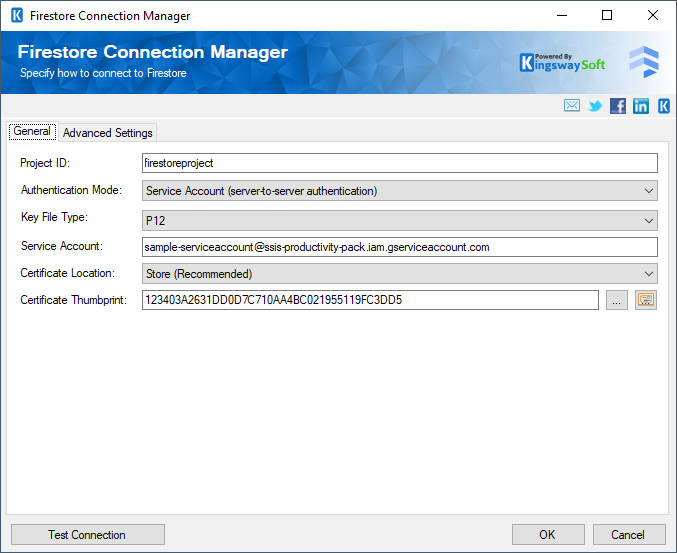Click the app icon in the title bar
The height and width of the screenshot is (553, 677).
point(17,16)
